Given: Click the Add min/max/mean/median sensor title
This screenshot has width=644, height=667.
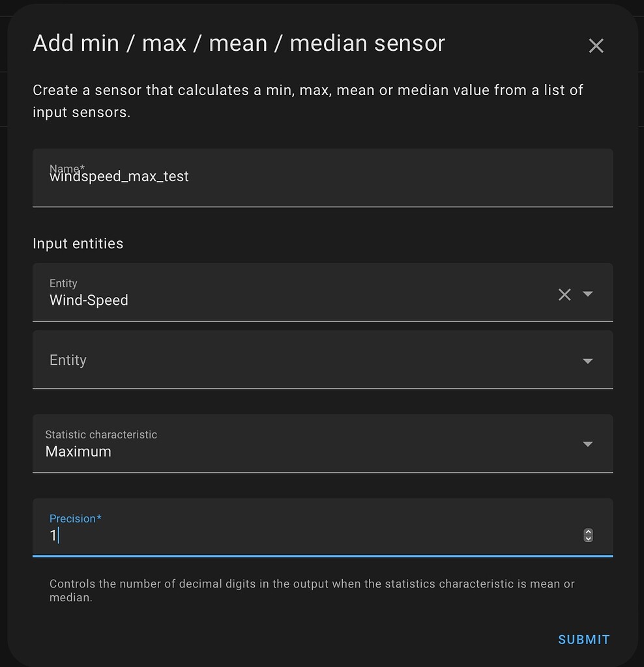Looking at the screenshot, I should [239, 43].
